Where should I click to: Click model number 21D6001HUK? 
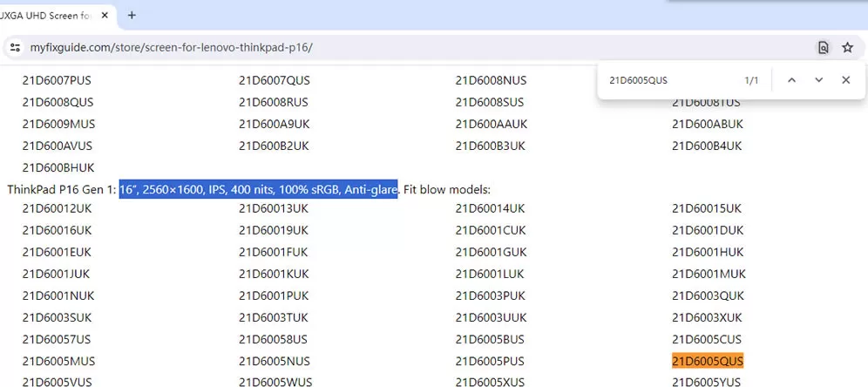pos(708,253)
